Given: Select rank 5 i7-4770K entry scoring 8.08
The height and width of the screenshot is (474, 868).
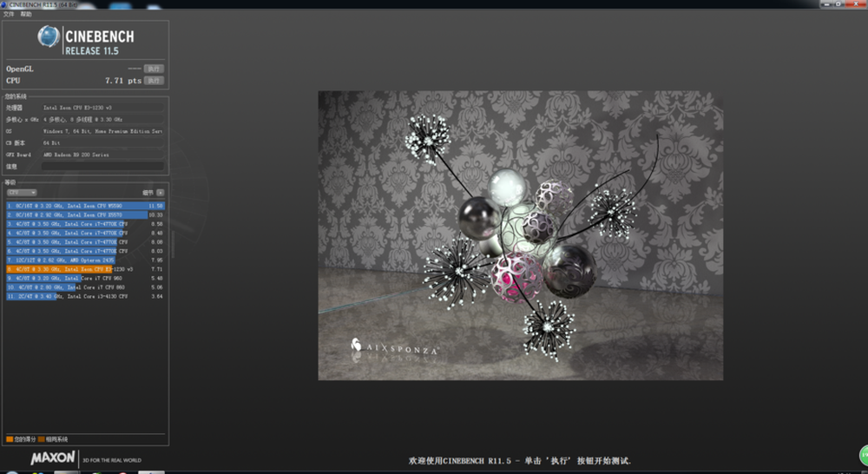Looking at the screenshot, I should (85, 242).
